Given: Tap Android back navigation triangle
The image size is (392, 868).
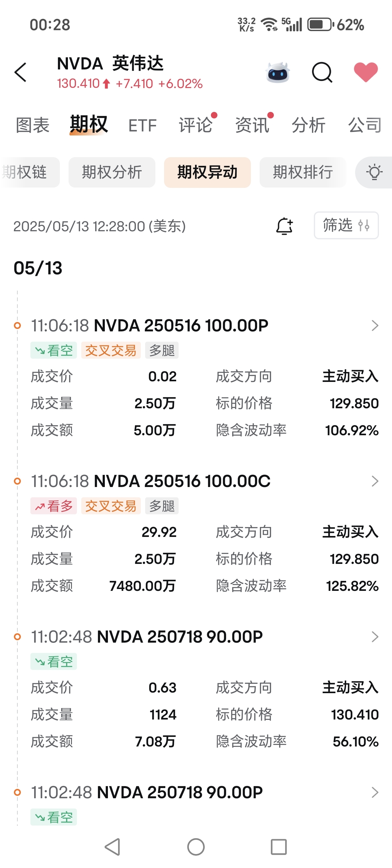Looking at the screenshot, I should (113, 847).
